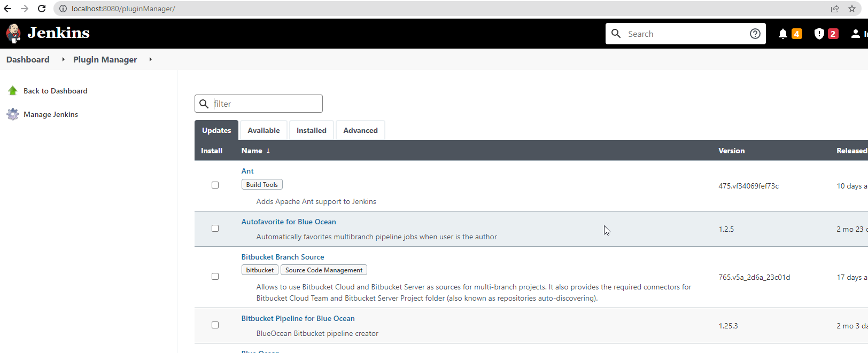Expand the Plugin Manager breadcrumb arrow
Screen dimensions: 868x353
coord(151,59)
